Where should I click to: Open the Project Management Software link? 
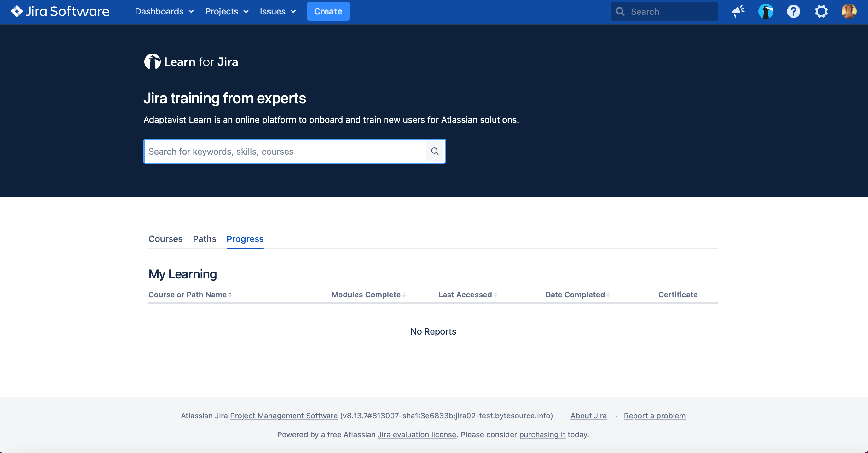pyautogui.click(x=284, y=416)
